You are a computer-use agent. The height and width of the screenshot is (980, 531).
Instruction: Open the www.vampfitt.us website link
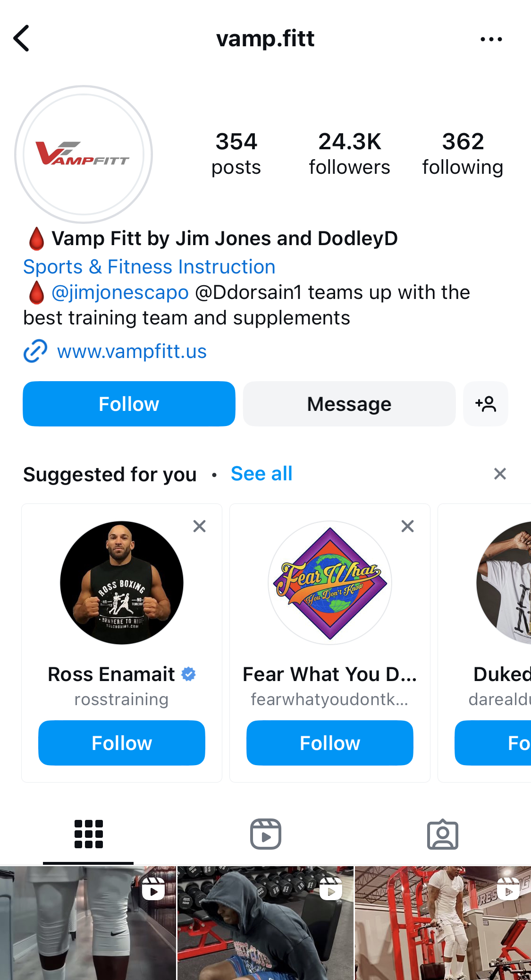[x=132, y=351]
